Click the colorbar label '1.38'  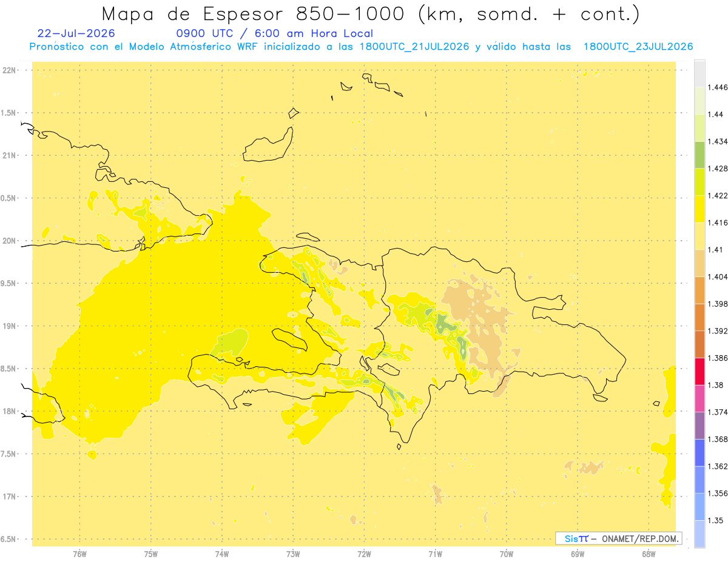715,385
